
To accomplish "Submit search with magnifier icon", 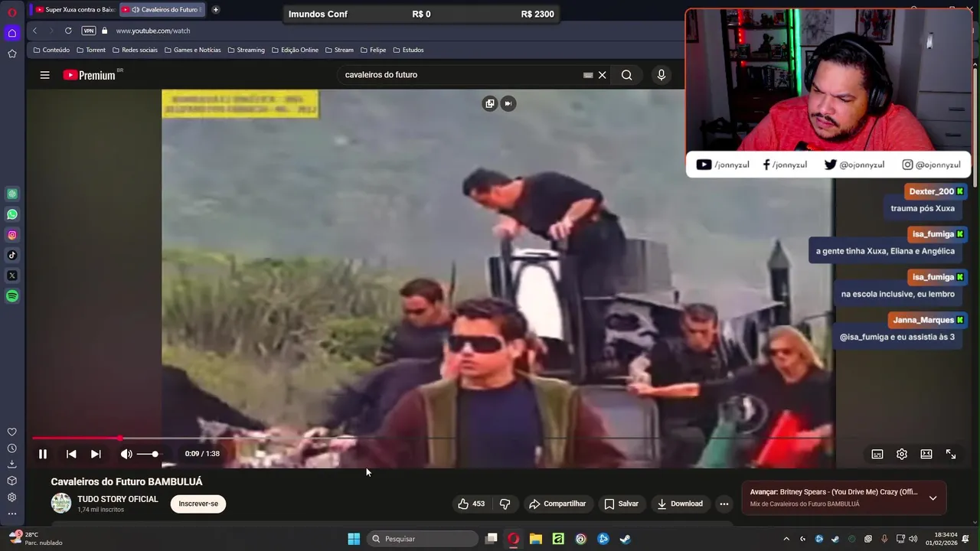I will (x=626, y=75).
